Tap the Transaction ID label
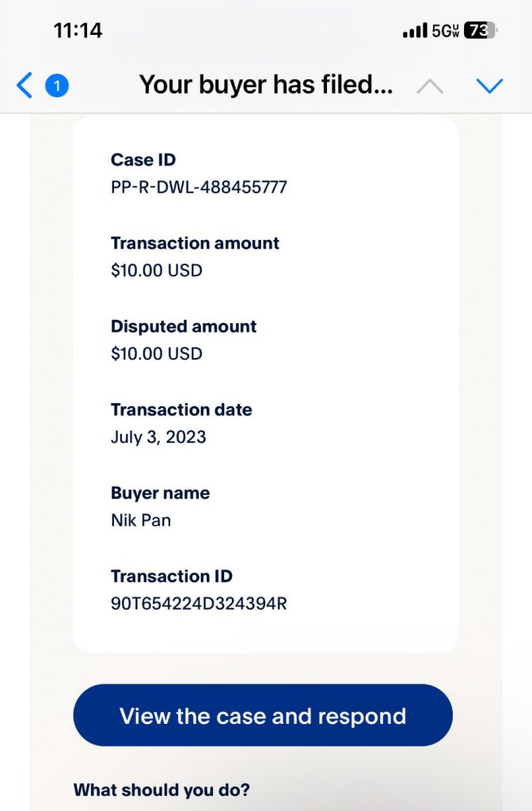The width and height of the screenshot is (532, 811). (x=172, y=577)
